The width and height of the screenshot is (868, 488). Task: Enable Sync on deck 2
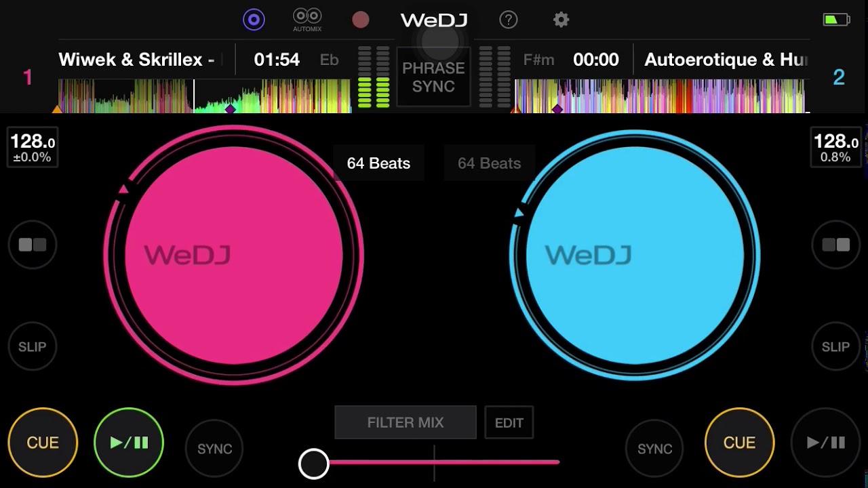pyautogui.click(x=654, y=449)
